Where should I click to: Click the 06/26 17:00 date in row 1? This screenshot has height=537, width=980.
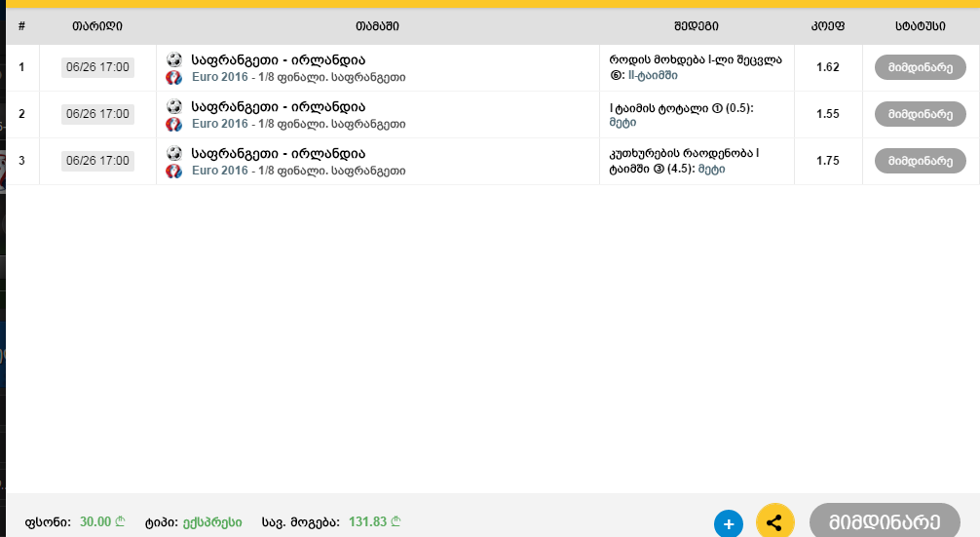coord(97,67)
